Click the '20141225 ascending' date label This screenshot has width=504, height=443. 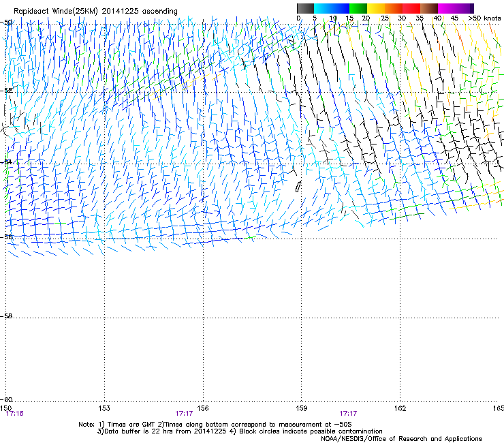tap(140, 12)
